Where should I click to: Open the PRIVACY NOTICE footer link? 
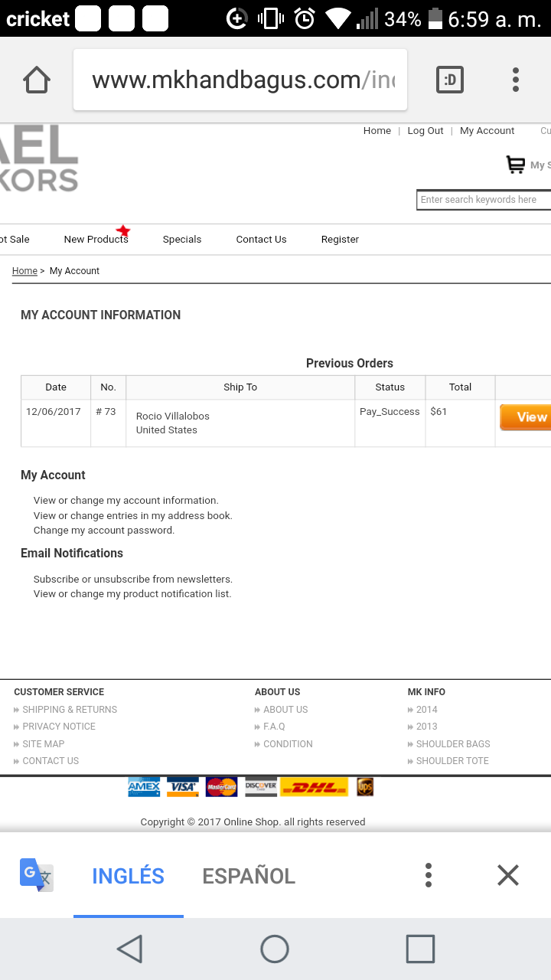59,727
